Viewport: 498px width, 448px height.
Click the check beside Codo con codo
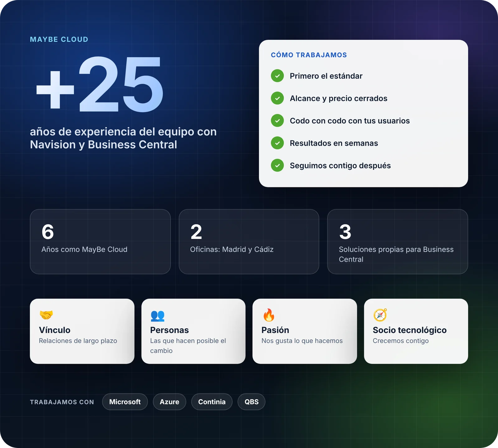[x=277, y=121]
